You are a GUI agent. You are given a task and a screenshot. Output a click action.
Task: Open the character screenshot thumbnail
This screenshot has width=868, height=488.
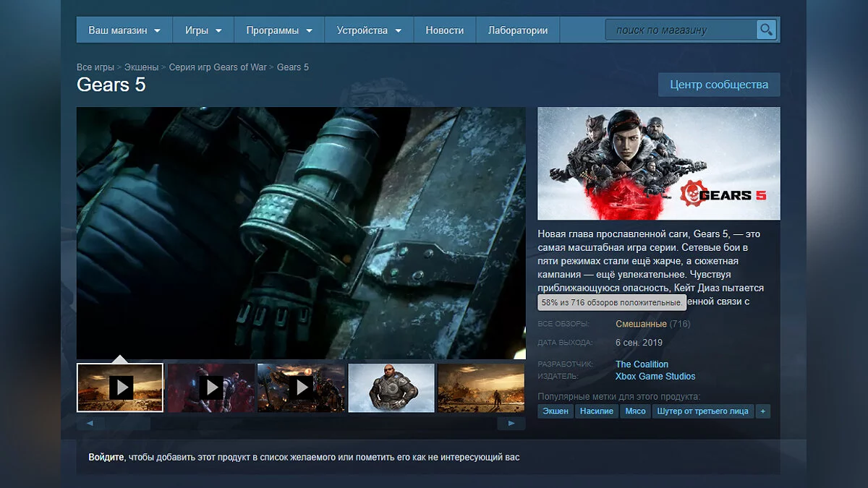[391, 388]
